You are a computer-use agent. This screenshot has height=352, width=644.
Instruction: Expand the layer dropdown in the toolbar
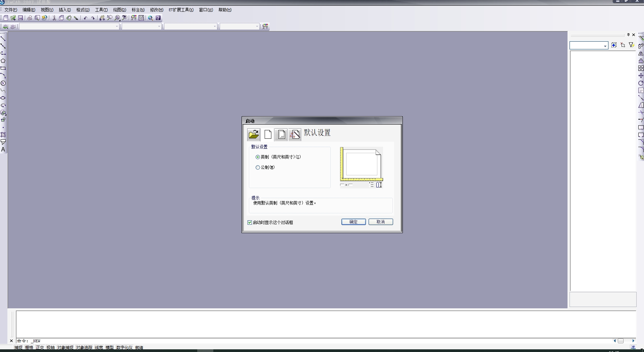click(117, 27)
